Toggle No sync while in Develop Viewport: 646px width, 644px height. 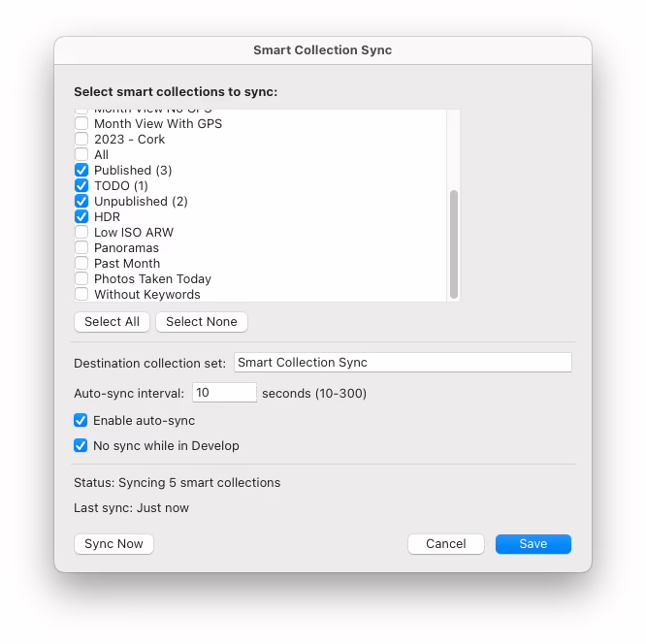click(x=81, y=446)
